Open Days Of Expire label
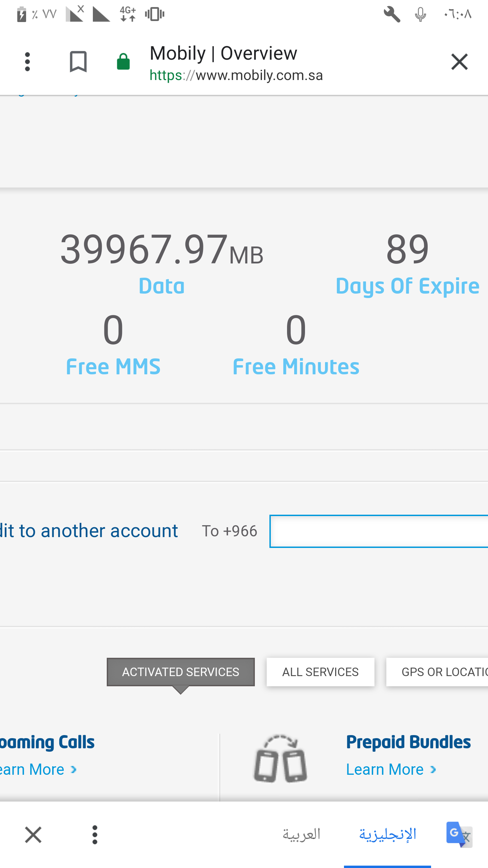The height and width of the screenshot is (868, 488). 407,287
